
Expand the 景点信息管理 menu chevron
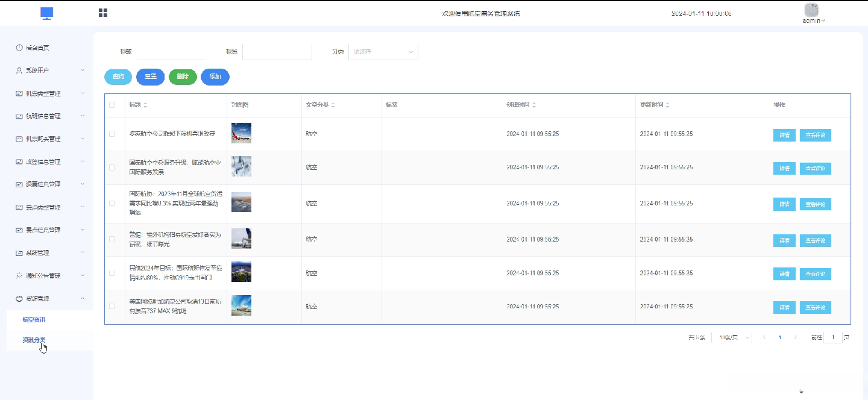[83, 230]
